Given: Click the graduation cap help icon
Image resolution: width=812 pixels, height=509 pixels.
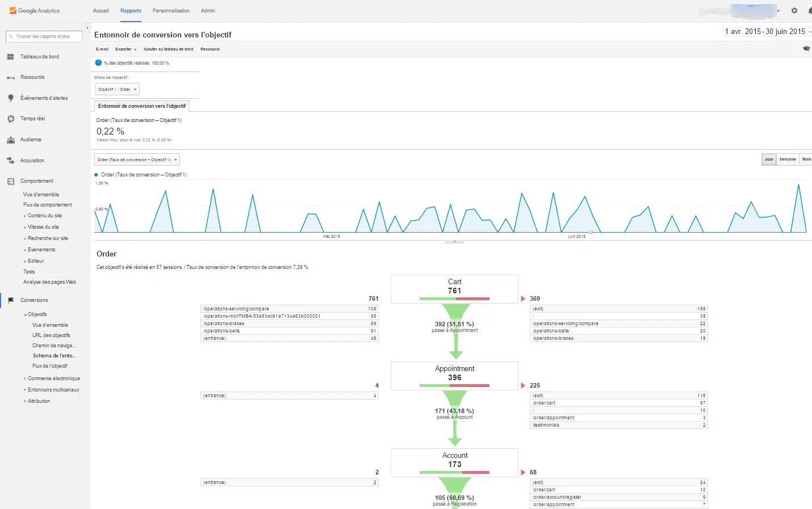Looking at the screenshot, I should tap(806, 49).
